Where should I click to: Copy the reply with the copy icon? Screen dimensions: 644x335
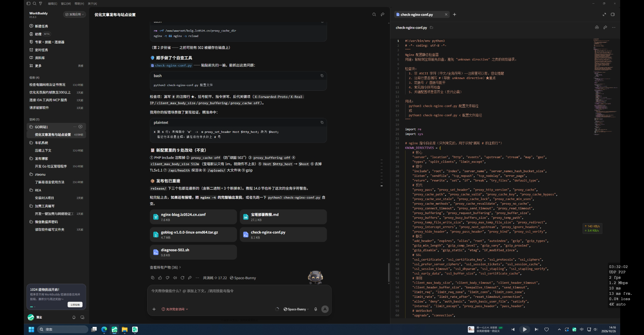click(153, 278)
